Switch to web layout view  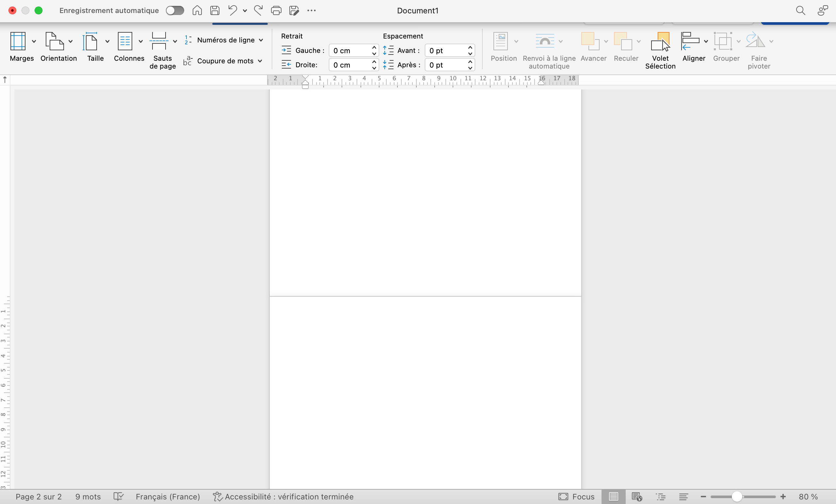coord(637,496)
